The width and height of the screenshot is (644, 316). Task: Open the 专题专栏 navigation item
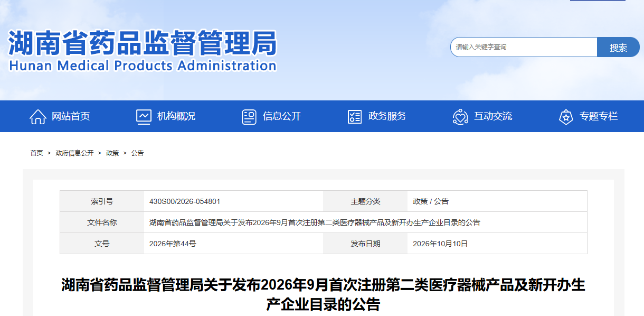[599, 116]
